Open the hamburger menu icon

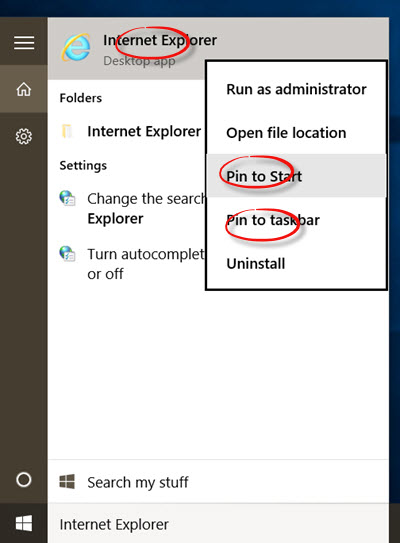[24, 43]
